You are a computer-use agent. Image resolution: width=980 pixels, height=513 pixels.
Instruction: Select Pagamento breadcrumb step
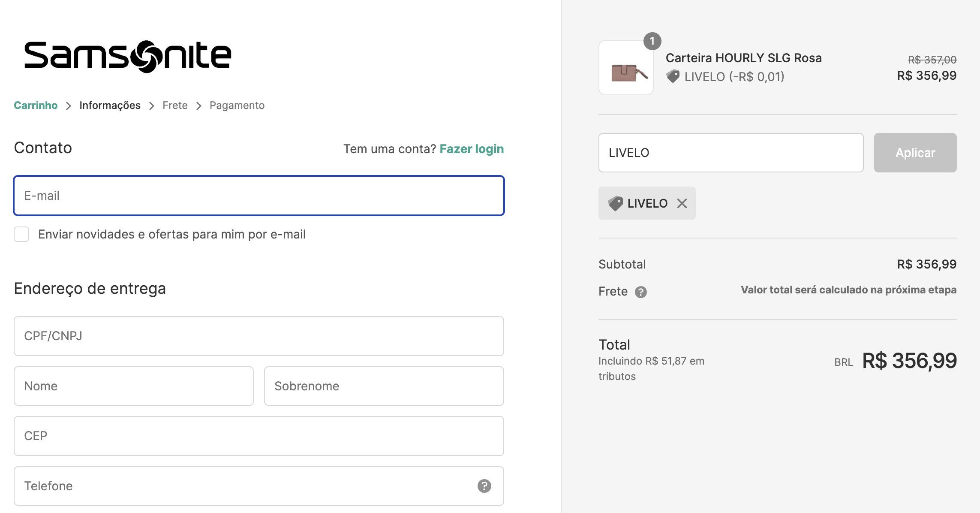click(237, 106)
